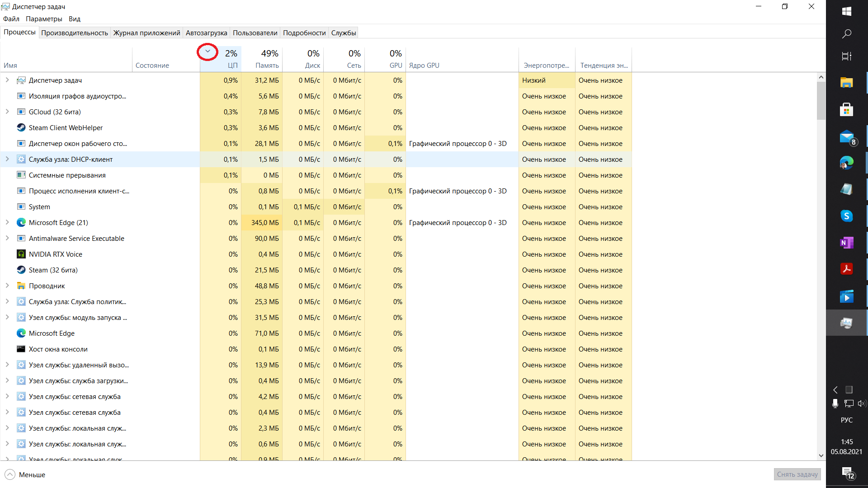Open Skype from the taskbar

coord(846,216)
